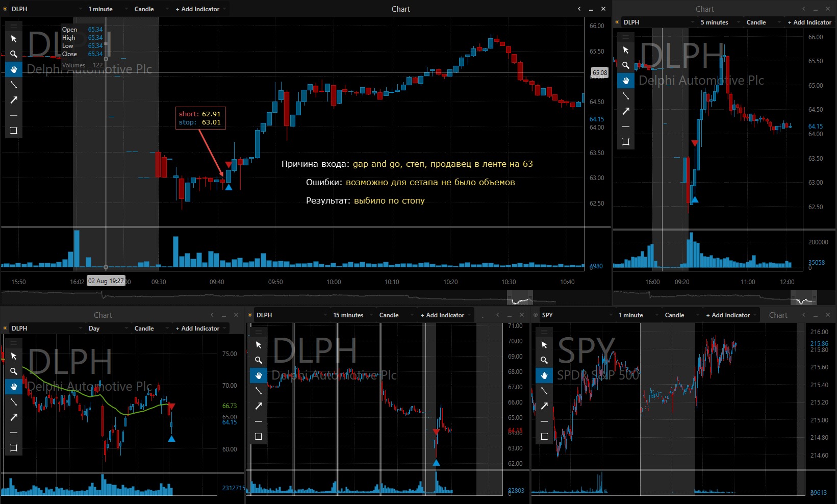
Task: Toggle the link dot beside DLPH in the Day chart
Action: click(x=5, y=329)
